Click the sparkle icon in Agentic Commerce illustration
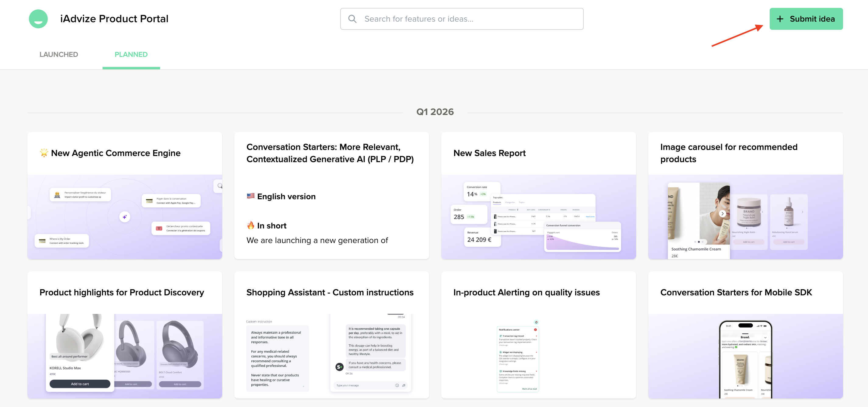The image size is (868, 407). pyautogui.click(x=125, y=217)
